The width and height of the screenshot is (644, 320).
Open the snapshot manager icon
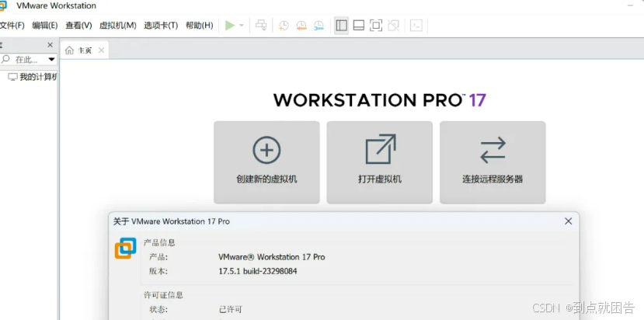[319, 26]
